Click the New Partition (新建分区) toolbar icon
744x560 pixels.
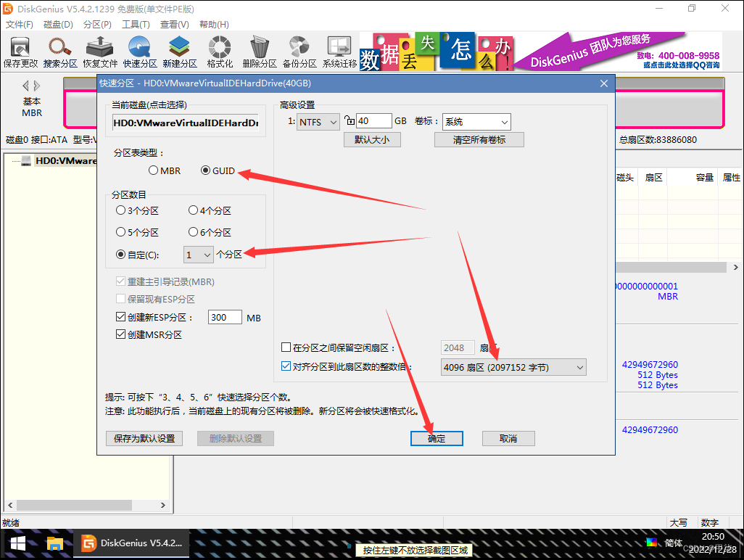[180, 52]
